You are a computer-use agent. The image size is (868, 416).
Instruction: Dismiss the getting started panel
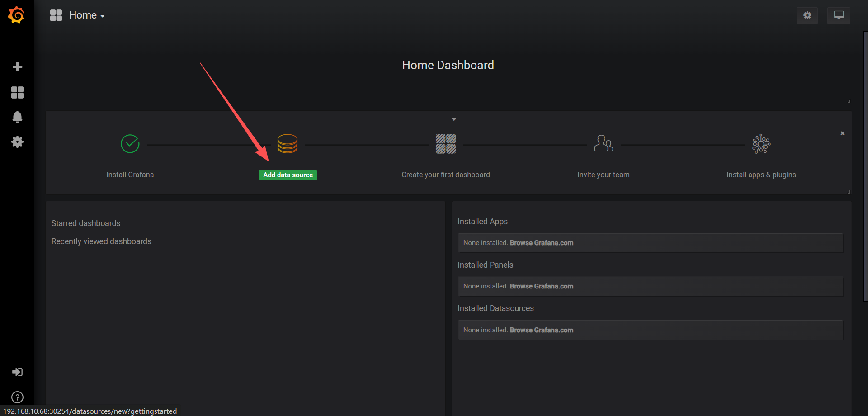click(843, 133)
